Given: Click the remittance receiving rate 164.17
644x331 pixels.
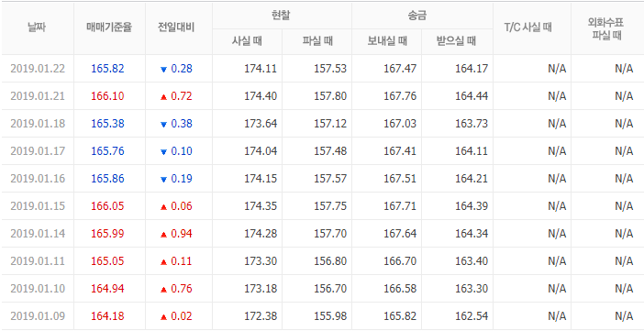Looking at the screenshot, I should [x=472, y=69].
